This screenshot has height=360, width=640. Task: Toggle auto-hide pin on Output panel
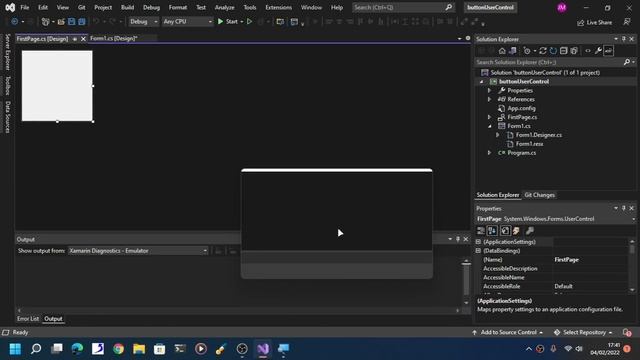click(458, 239)
